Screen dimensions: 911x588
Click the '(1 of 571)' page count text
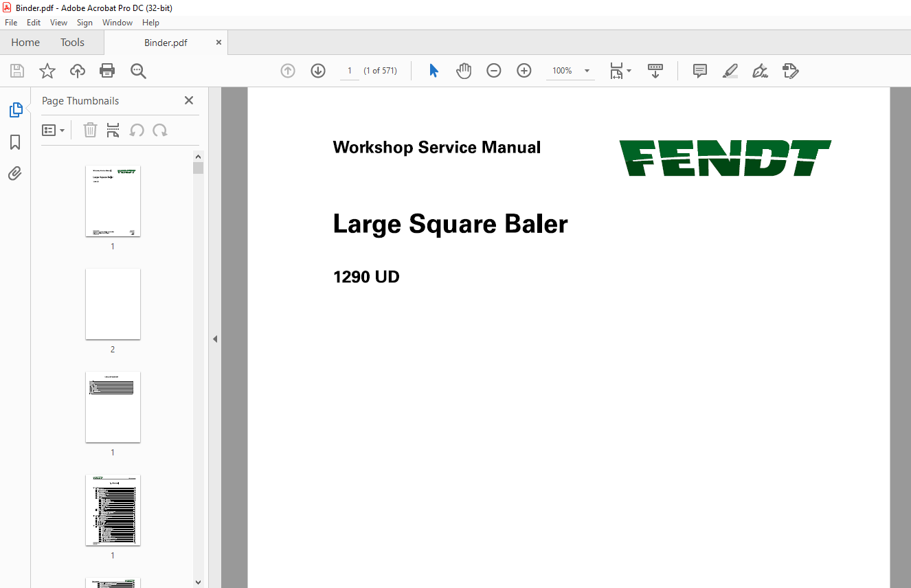[x=381, y=71]
